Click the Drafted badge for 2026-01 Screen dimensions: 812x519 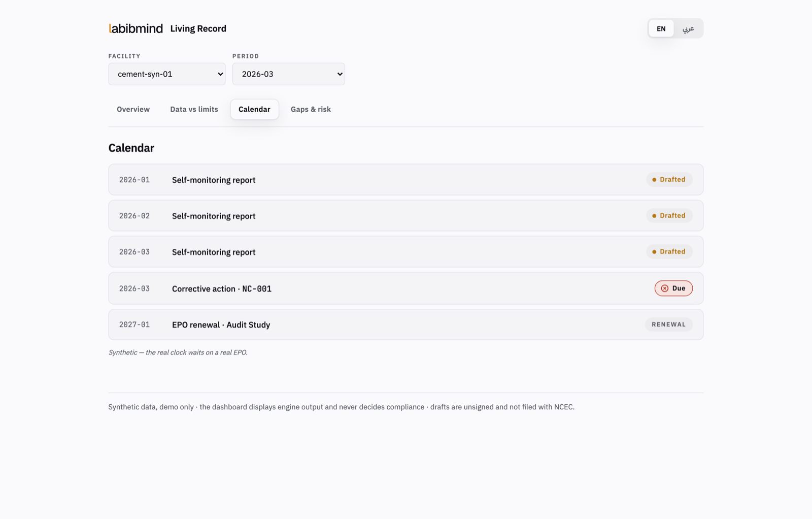click(669, 179)
